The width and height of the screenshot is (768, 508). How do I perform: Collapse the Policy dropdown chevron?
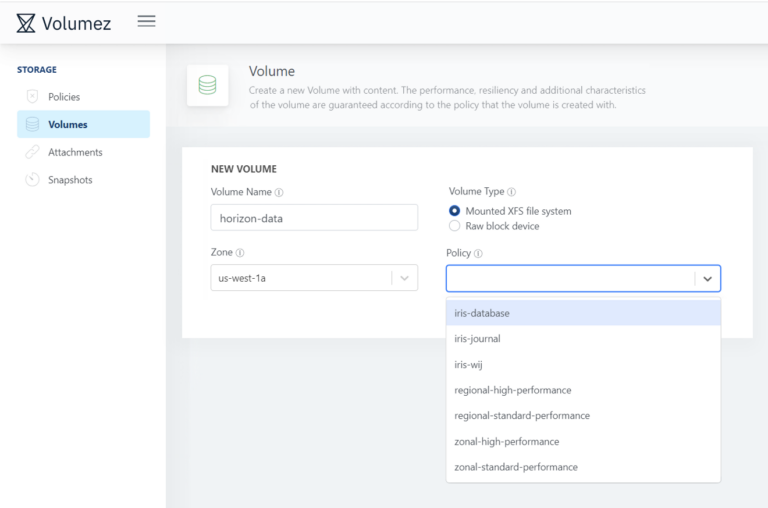coord(707,279)
